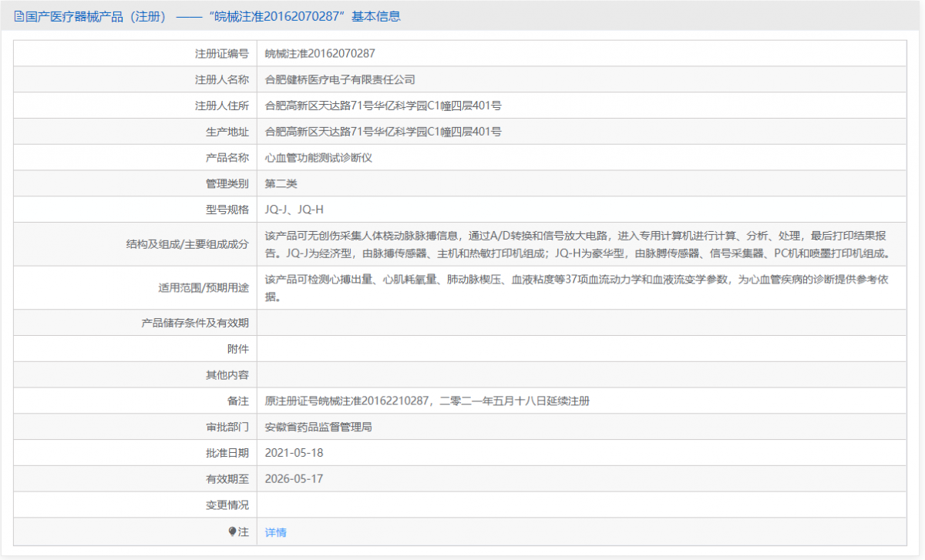925x560 pixels.
Task: Select the 第二类 management category value
Action: [x=281, y=183]
